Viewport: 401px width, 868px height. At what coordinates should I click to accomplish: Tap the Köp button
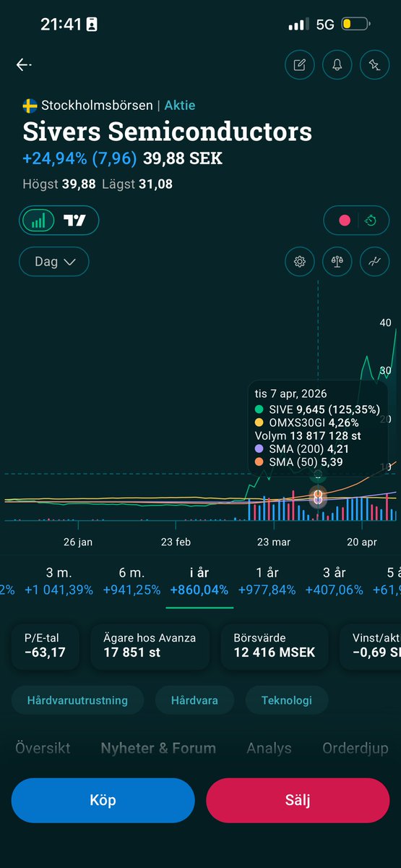(x=103, y=801)
